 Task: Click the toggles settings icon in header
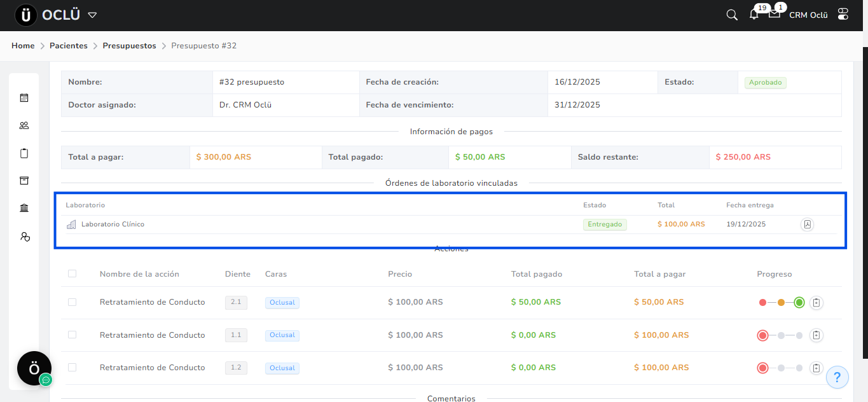[843, 14]
